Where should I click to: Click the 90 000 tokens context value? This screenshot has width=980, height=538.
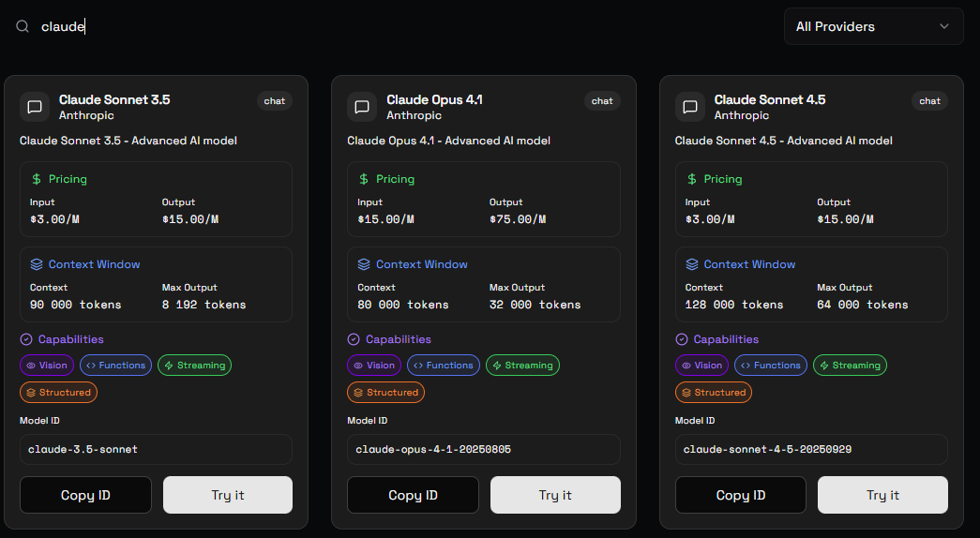76,305
